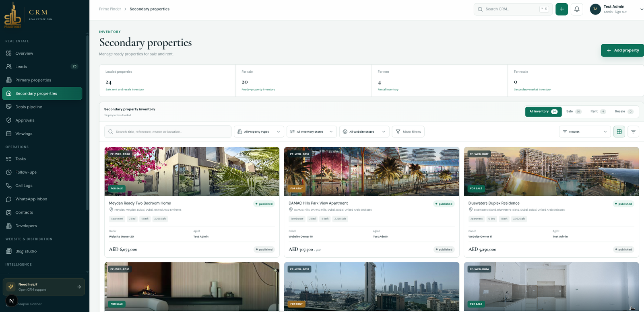Click the notifications bell icon

pyautogui.click(x=577, y=9)
